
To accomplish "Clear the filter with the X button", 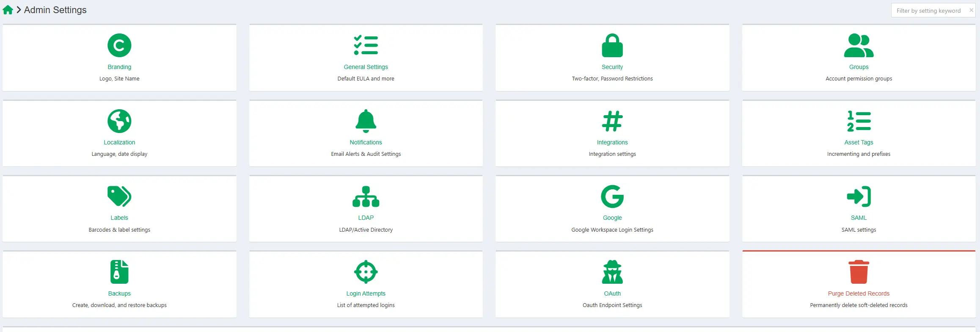I will tap(971, 10).
